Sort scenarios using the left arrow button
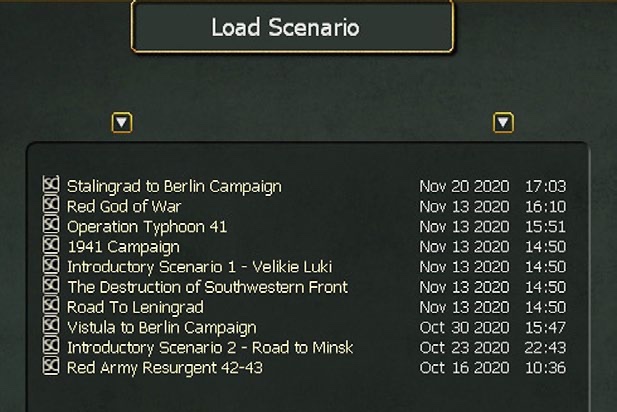Viewport: 617px width, 412px height. point(122,123)
